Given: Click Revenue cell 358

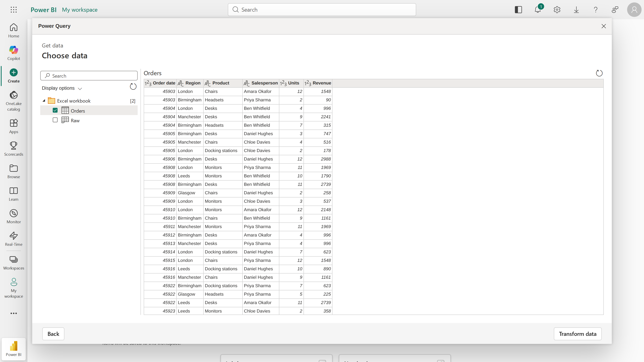Looking at the screenshot, I should tap(318, 311).
